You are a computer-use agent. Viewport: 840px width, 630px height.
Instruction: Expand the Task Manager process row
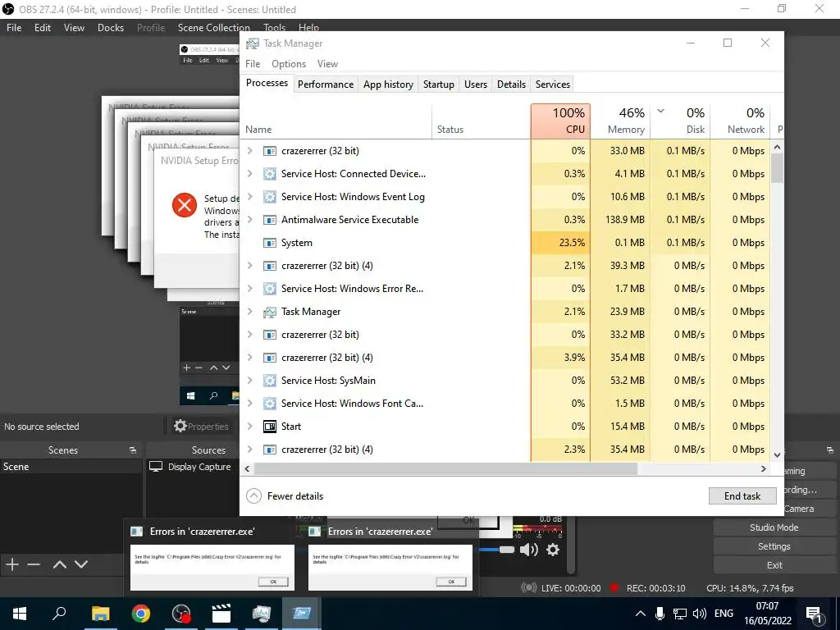coord(249,312)
